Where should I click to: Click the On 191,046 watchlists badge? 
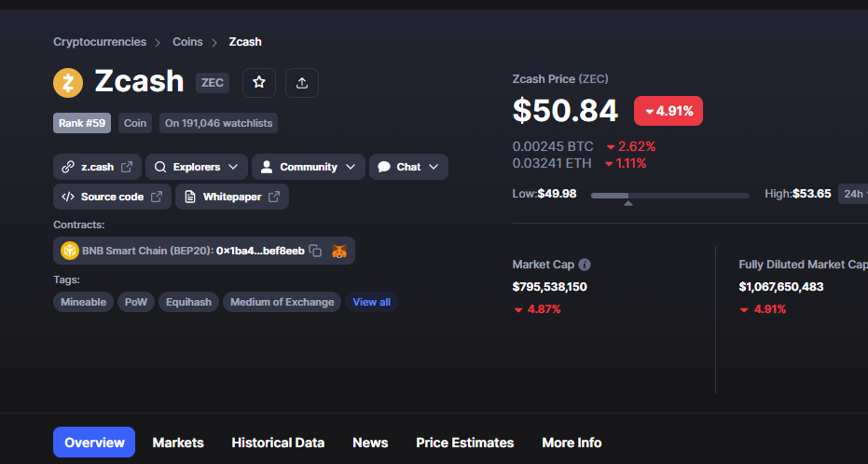(x=219, y=123)
